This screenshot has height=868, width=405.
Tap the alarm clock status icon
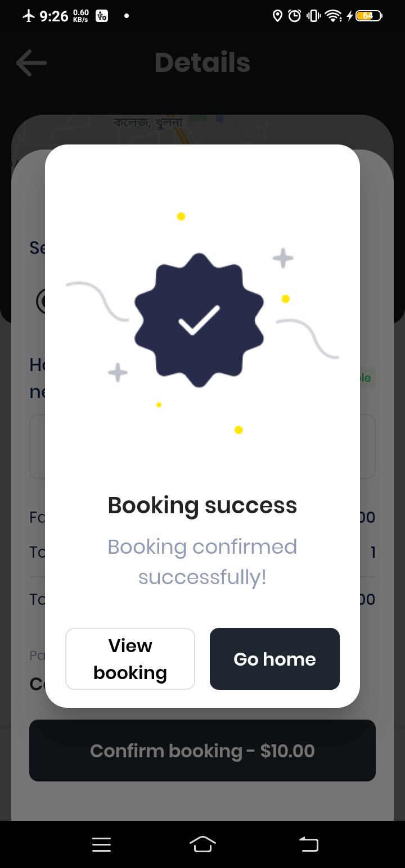point(295,16)
